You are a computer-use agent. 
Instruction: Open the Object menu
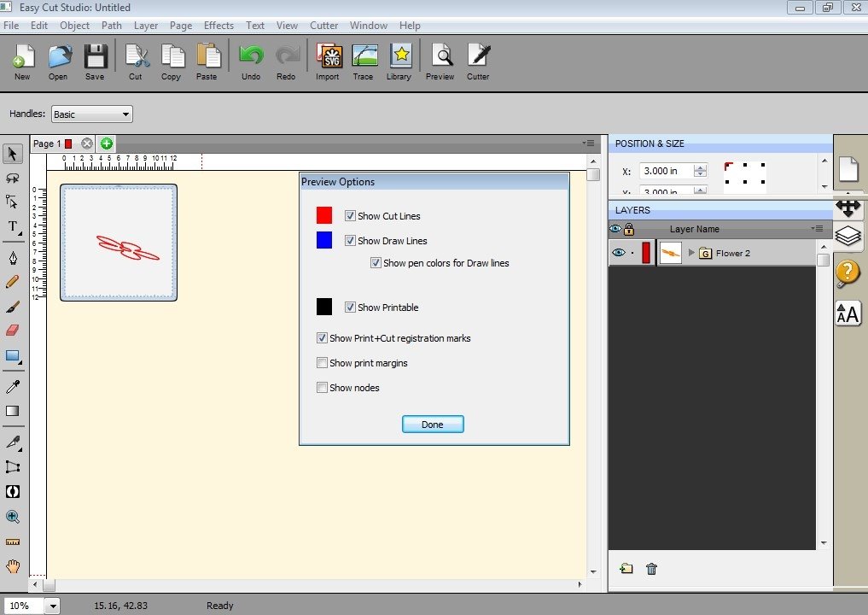(75, 26)
